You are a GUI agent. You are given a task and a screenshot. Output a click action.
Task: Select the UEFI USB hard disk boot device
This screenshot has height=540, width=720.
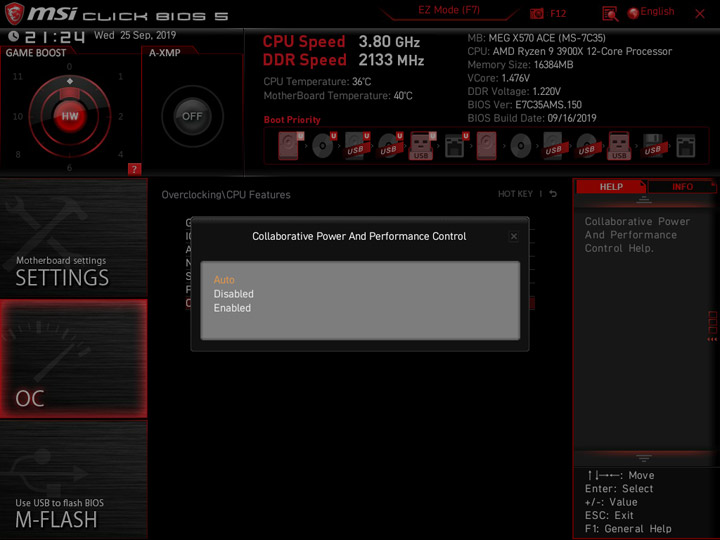(x=357, y=146)
